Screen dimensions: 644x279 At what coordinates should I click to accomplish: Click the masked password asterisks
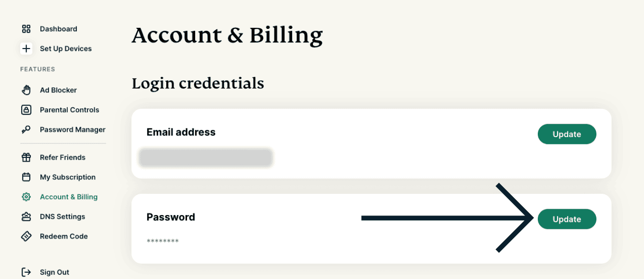[162, 241]
